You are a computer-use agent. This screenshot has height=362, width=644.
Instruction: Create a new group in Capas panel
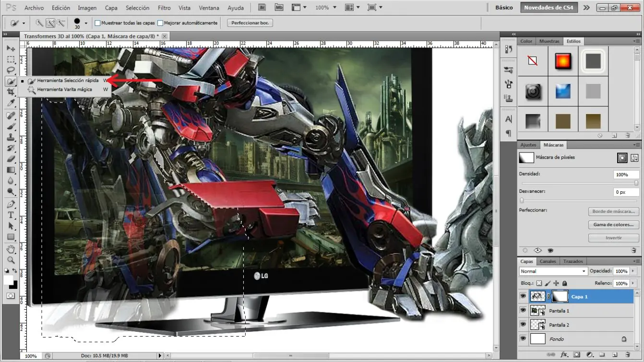coord(602,355)
